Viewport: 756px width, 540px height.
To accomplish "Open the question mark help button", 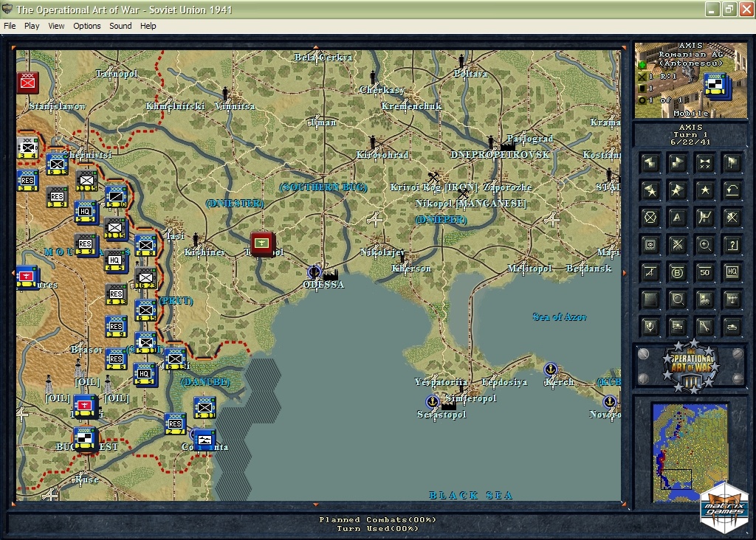I will [x=732, y=245].
